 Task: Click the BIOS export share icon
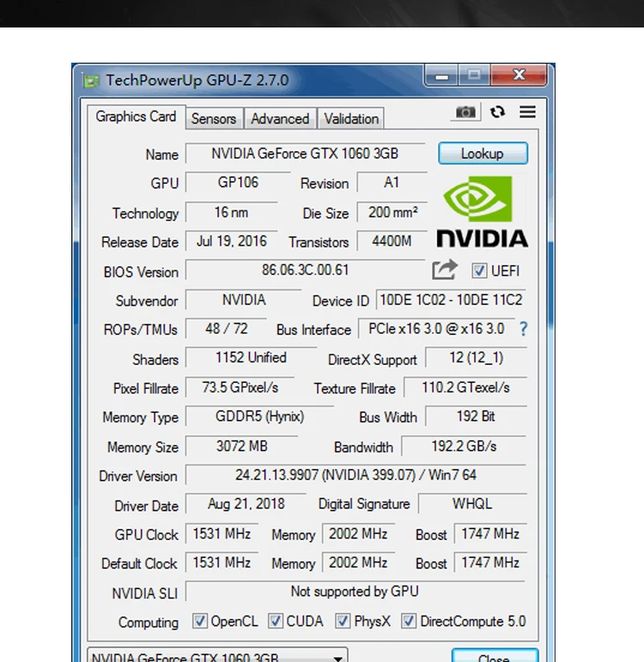point(445,270)
